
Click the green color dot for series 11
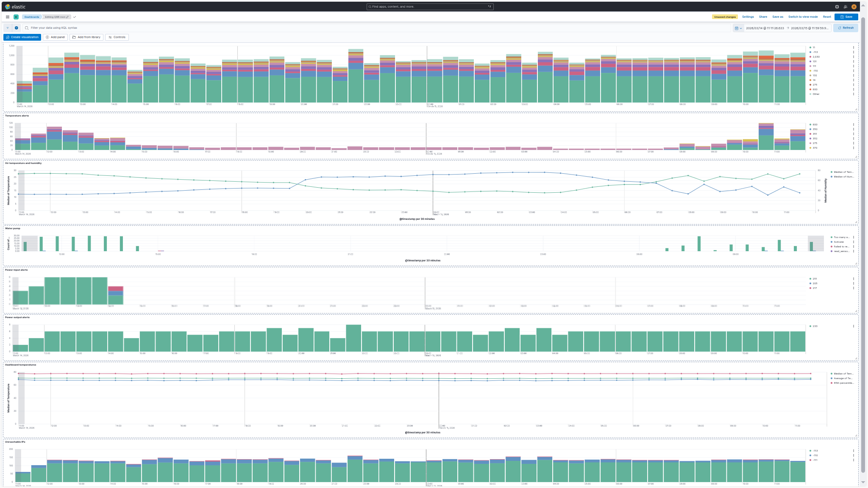810,47
